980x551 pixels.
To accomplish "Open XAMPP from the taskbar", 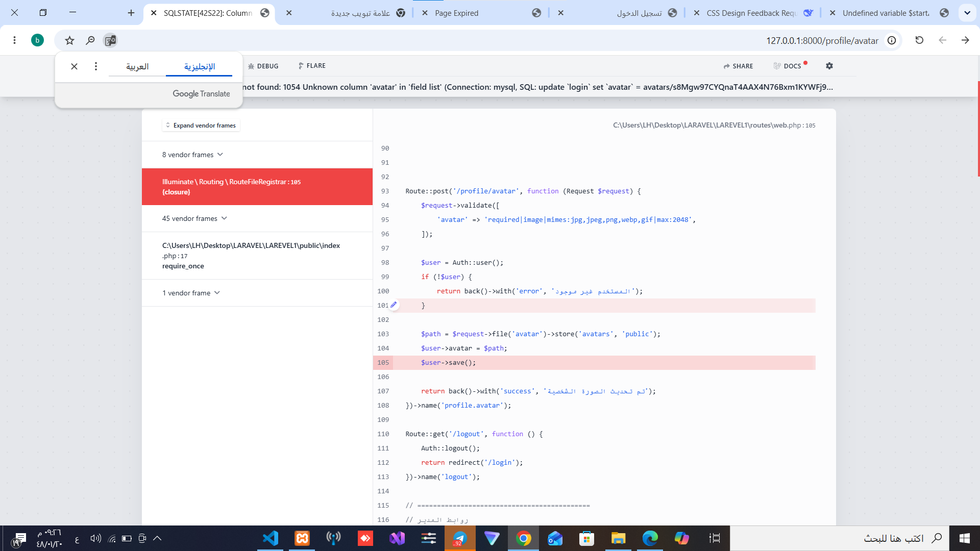I will (302, 538).
